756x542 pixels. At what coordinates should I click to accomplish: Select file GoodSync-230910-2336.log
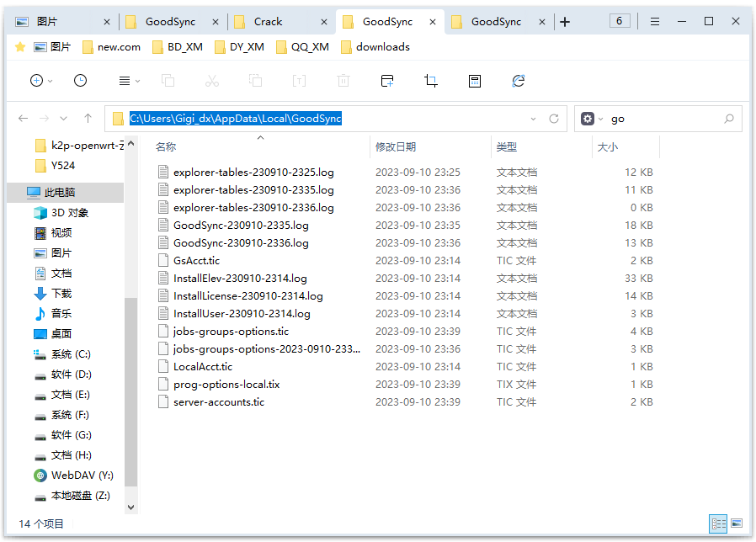241,243
